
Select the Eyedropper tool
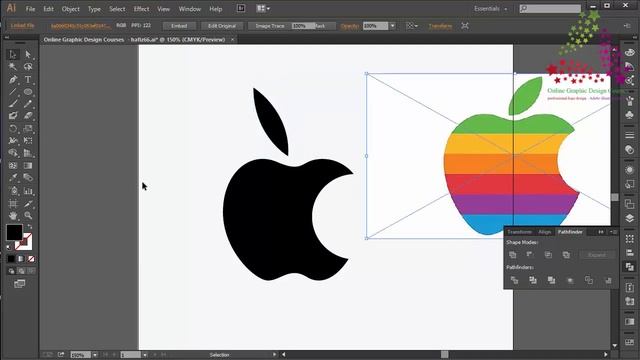coord(13,178)
